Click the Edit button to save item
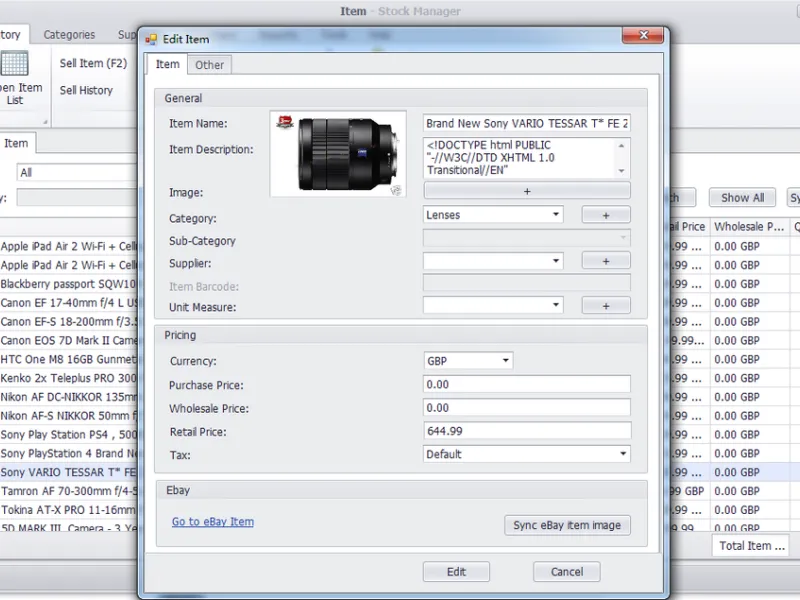Viewport: 800px width, 600px height. coord(456,571)
